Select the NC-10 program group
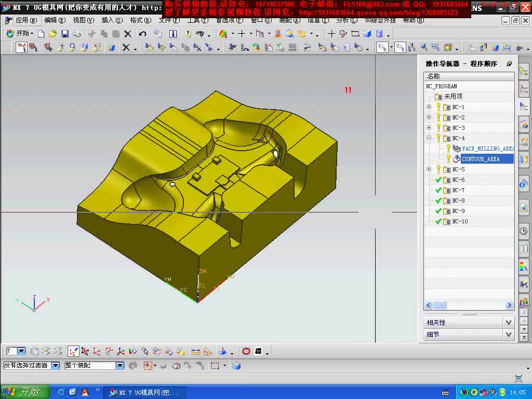Image resolution: width=532 pixels, height=399 pixels. coord(460,221)
